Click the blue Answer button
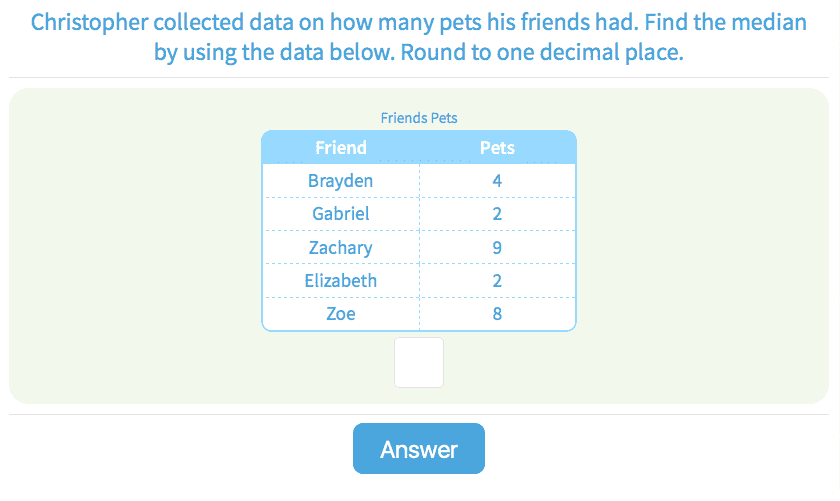The image size is (840, 501). pos(418,449)
